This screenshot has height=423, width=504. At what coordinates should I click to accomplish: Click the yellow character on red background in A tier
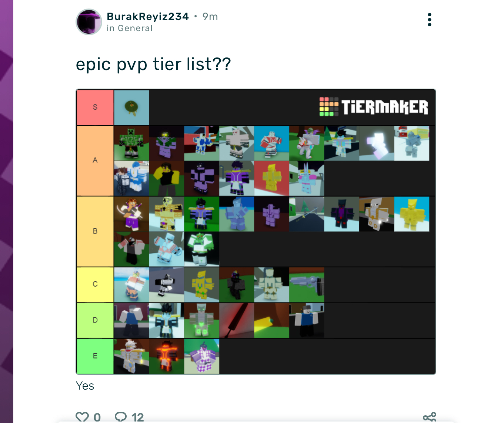tap(271, 178)
